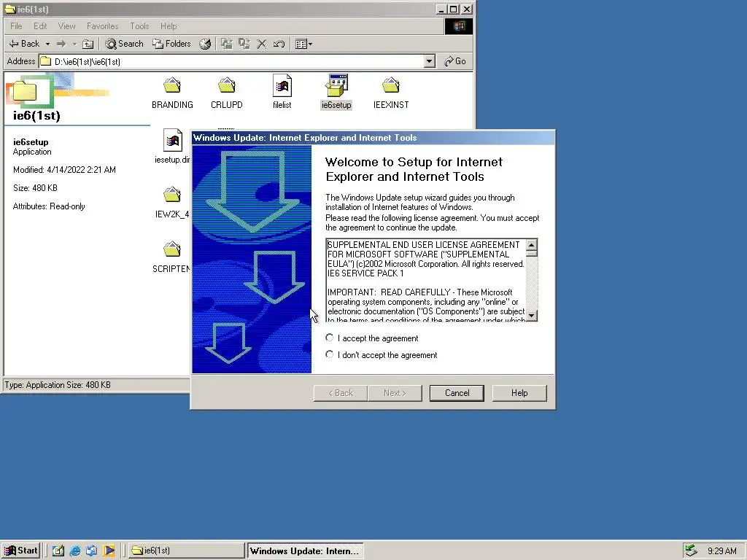
Task: Click the 'Type: Application Size: 480 KB' status bar
Action: pos(97,385)
